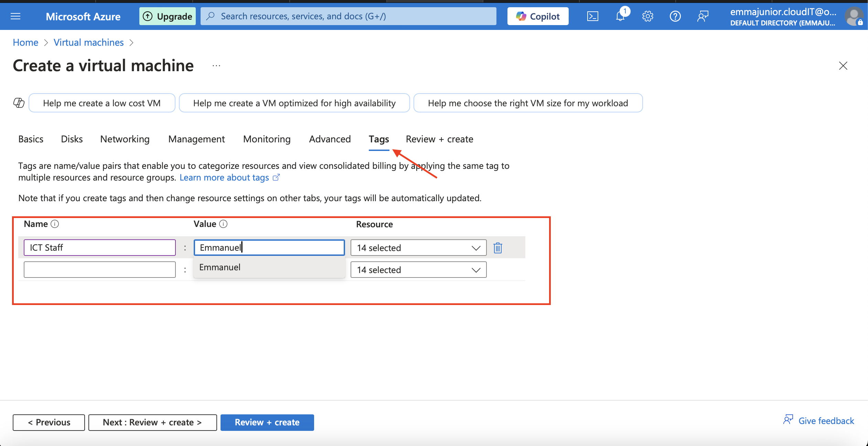868x446 pixels.
Task: Open Learn more about tags link
Action: point(229,177)
